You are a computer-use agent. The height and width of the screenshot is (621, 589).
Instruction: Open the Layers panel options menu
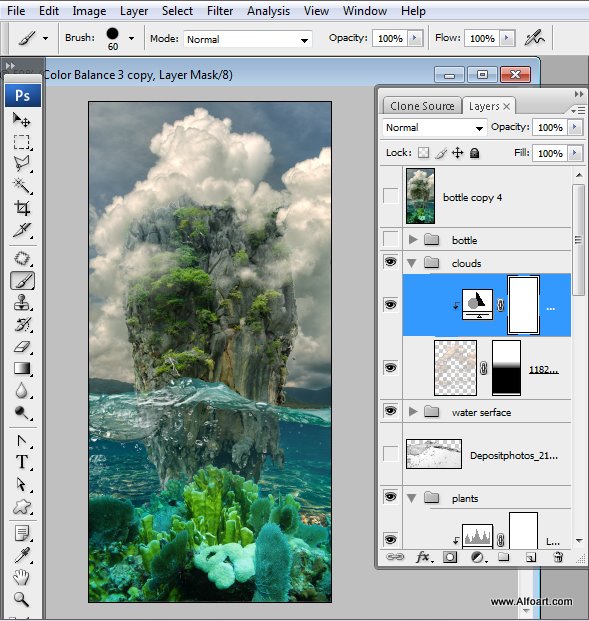(578, 110)
